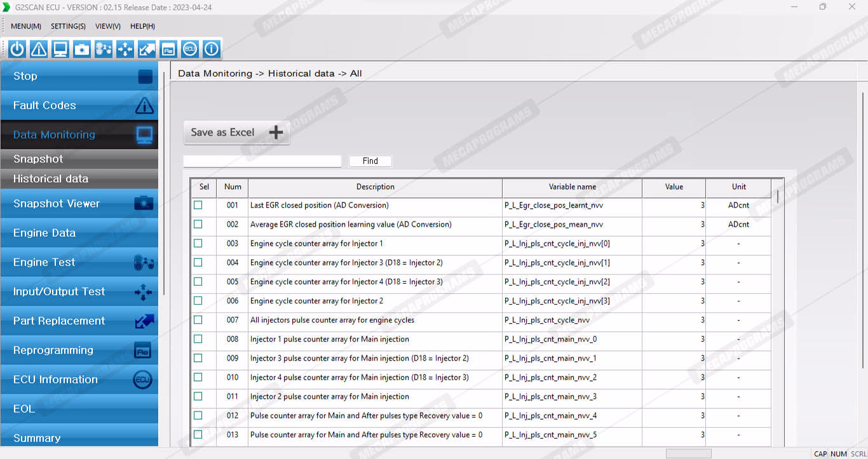Check the box for row 001 Last EGR closed position
This screenshot has height=459, width=868.
pyautogui.click(x=198, y=205)
